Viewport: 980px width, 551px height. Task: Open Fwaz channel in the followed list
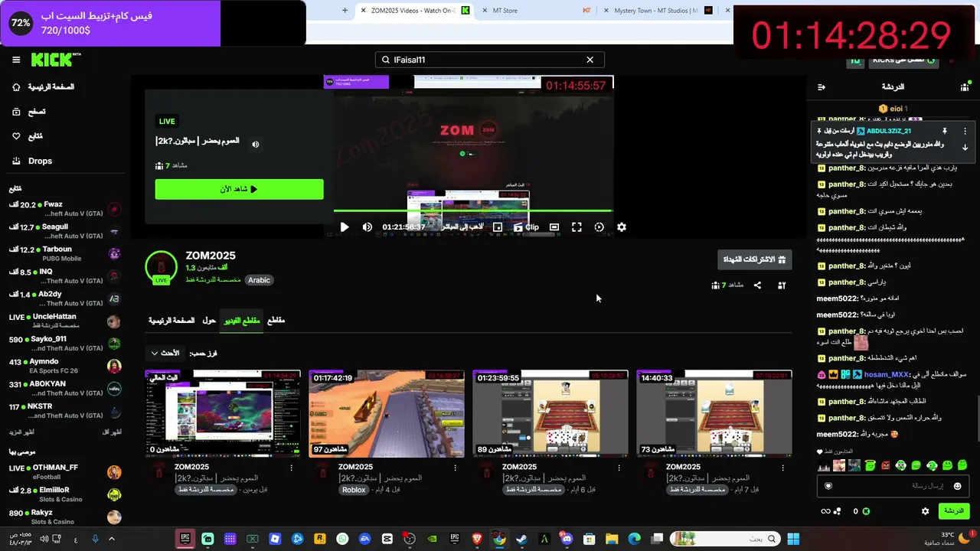tap(64, 209)
